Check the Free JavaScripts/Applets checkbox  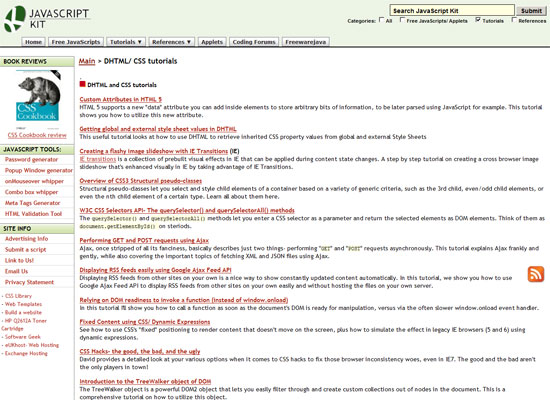[x=402, y=20]
